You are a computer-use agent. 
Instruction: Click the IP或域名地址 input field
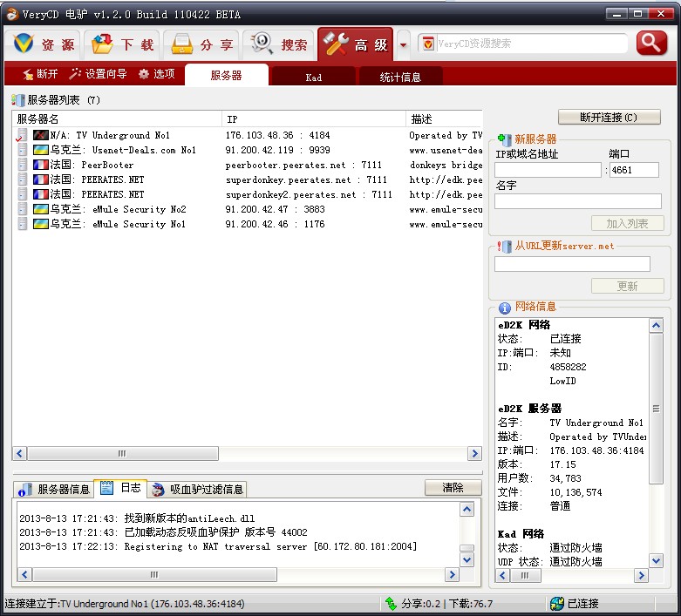[x=548, y=170]
